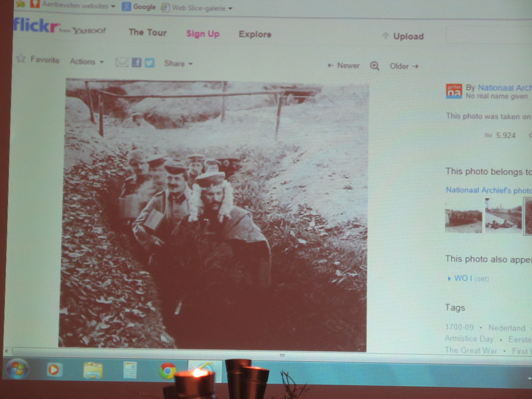
Task: Share photo via the Twitter icon
Action: click(x=149, y=63)
